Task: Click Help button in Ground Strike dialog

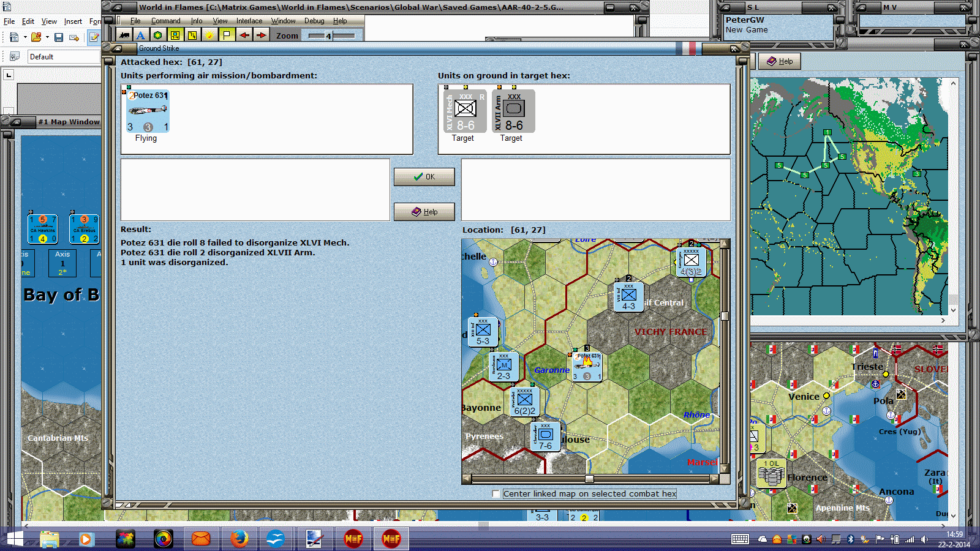Action: pos(424,212)
